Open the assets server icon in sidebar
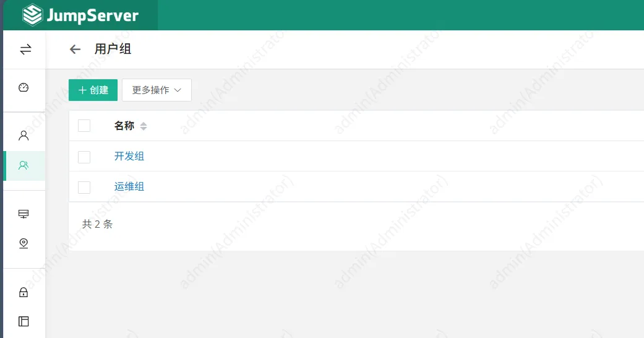This screenshot has height=338, width=644. point(24,214)
